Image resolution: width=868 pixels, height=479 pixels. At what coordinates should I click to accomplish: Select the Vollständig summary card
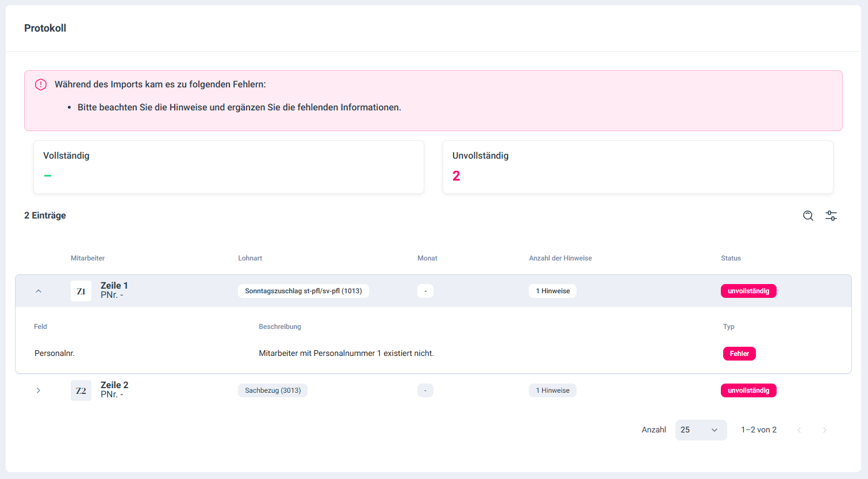click(228, 167)
